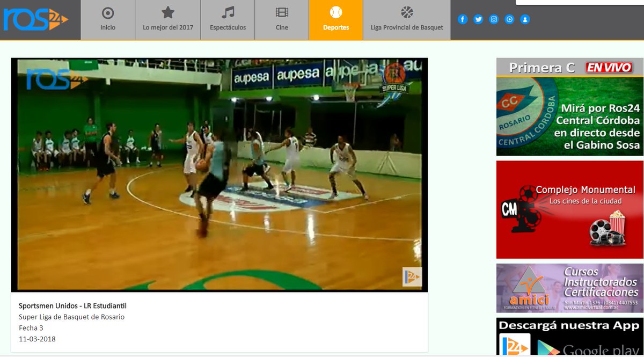
Task: Select the Deportes tab
Action: click(x=336, y=20)
